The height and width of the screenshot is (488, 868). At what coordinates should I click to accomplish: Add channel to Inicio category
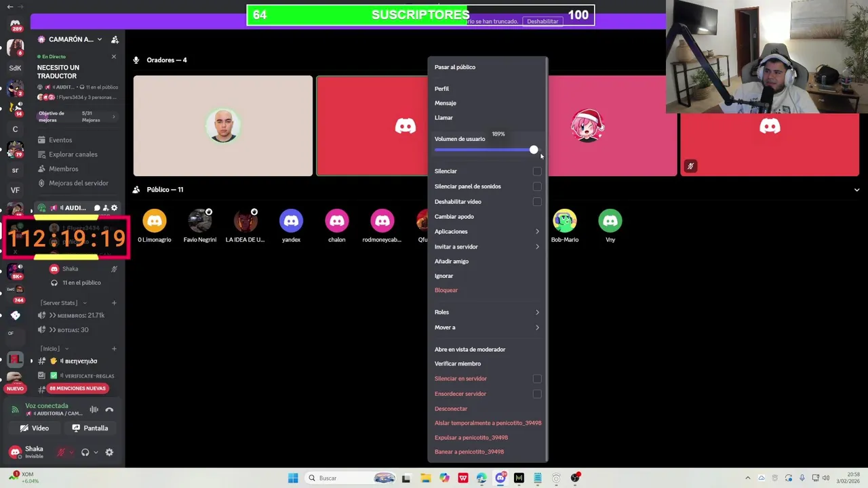pyautogui.click(x=114, y=348)
